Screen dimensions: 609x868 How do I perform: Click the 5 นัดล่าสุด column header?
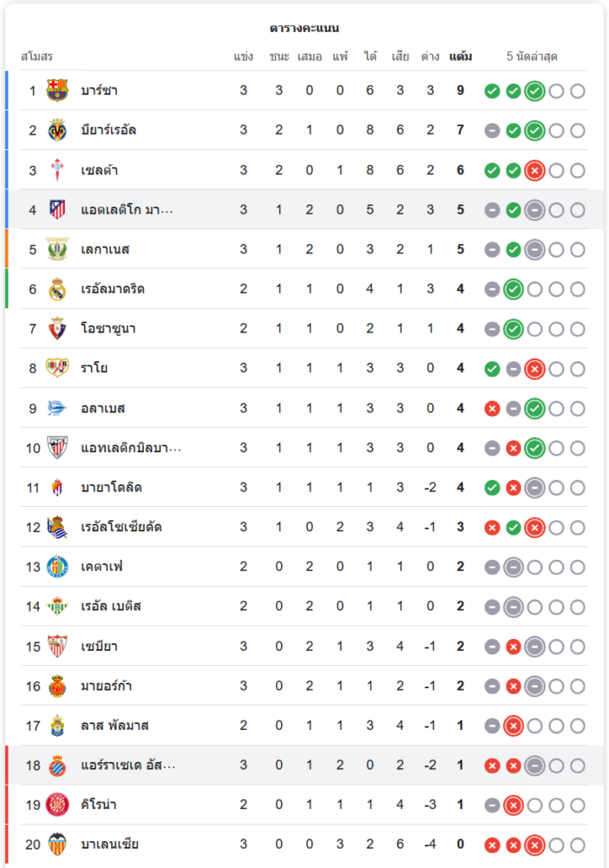click(x=532, y=56)
